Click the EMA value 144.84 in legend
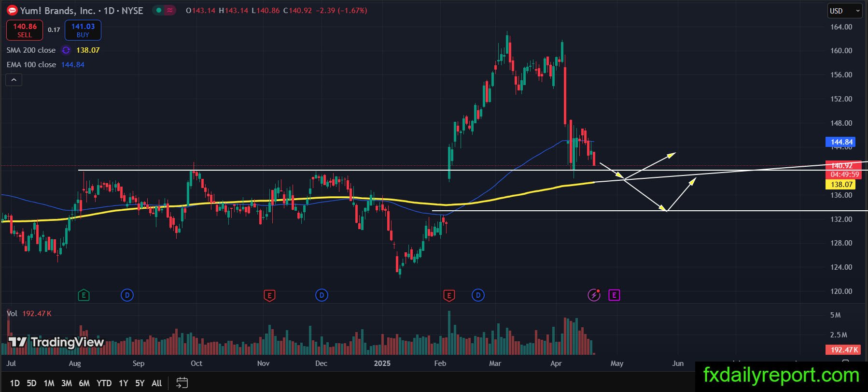 point(73,65)
